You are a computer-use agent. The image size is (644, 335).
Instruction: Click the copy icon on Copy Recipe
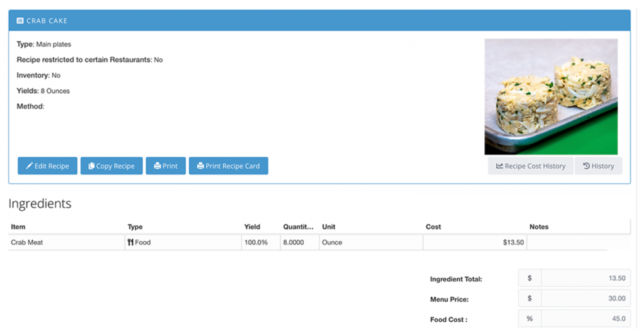point(91,166)
